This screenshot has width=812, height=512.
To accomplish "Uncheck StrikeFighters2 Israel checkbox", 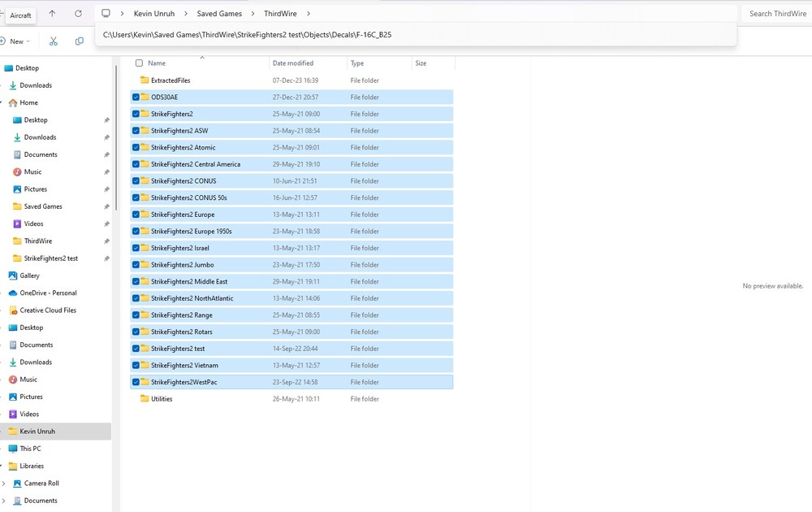I will (136, 248).
